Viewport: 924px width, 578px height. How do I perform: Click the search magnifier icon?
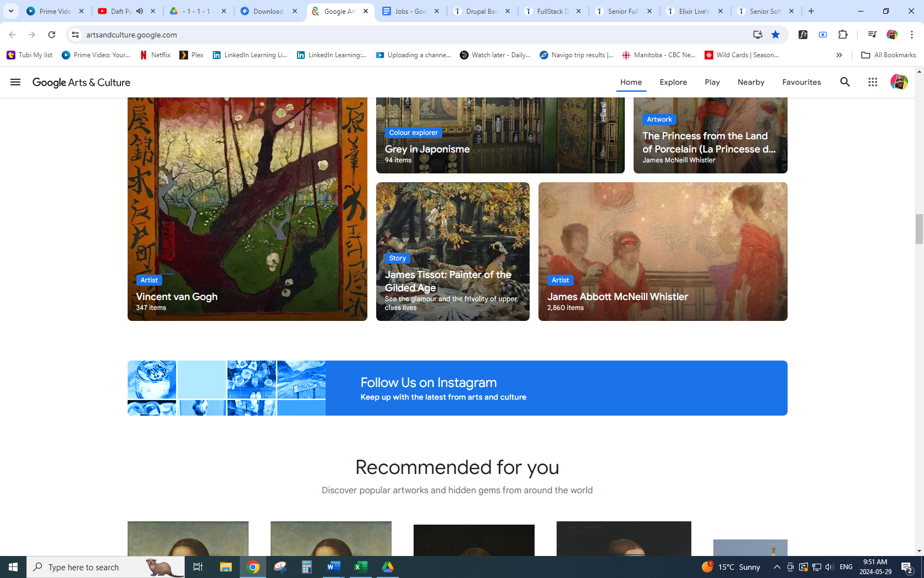point(845,82)
